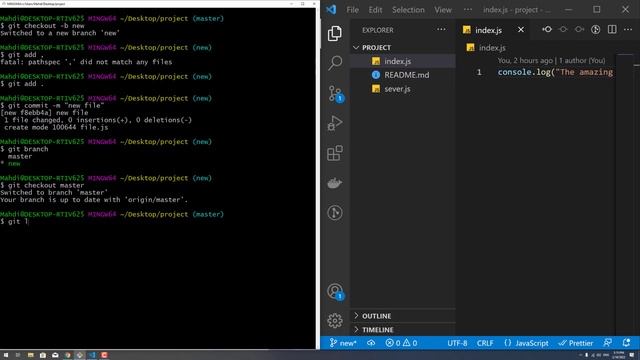The height and width of the screenshot is (360, 640).
Task: Click line 1 code in the editor
Action: coord(555,72)
